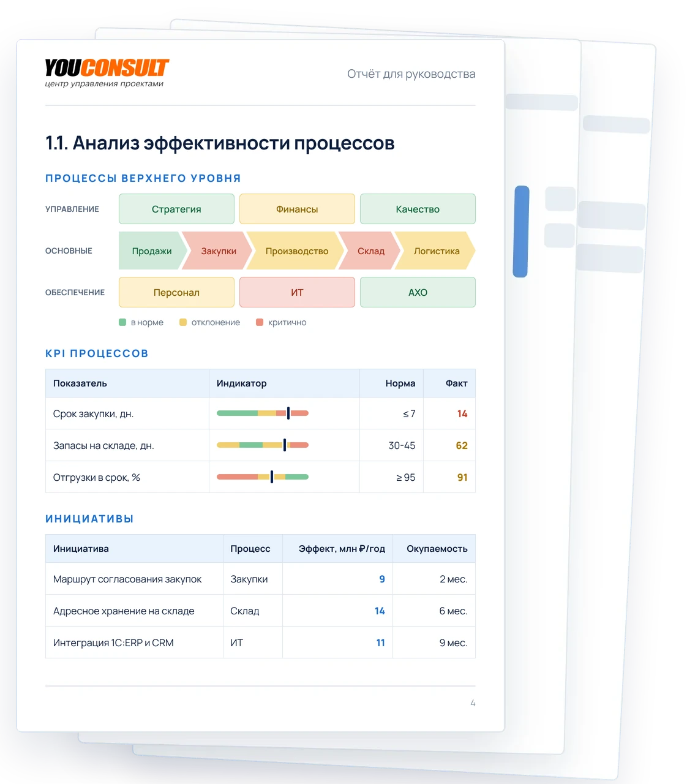
Task: Click the Склад process arrow
Action: [x=370, y=251]
